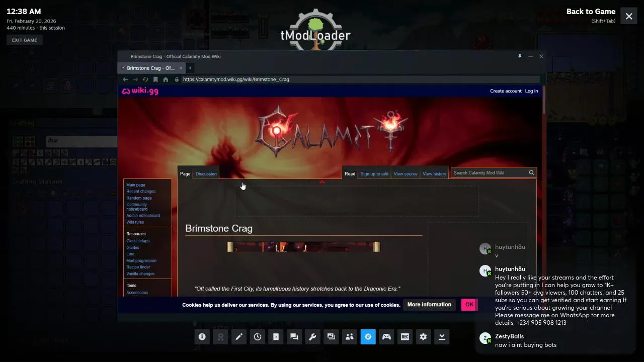Open Class setups sidebar link
Screen dimensions: 644x362
138,241
